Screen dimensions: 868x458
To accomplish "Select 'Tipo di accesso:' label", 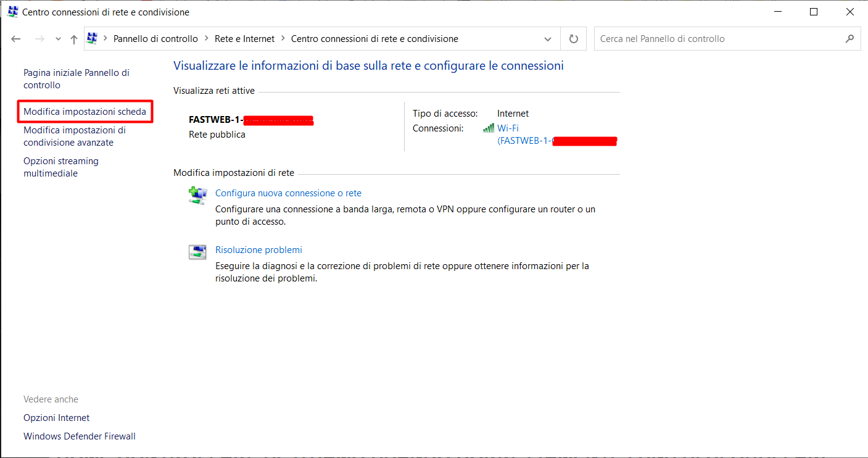I will tap(445, 114).
